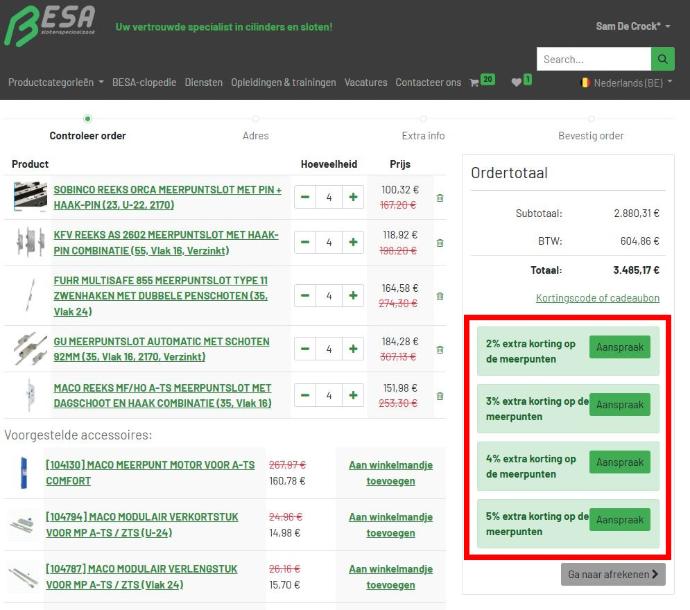Claim the 5% extra korting with Aanspraak
This screenshot has width=690, height=610.
coord(619,520)
